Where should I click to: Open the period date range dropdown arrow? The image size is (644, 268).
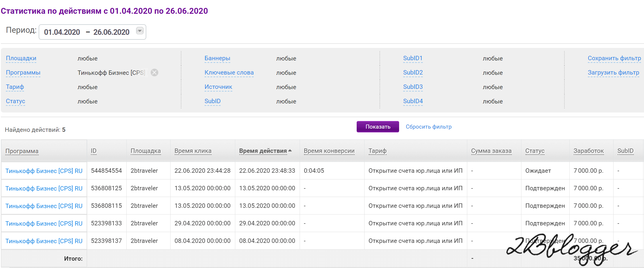point(140,31)
